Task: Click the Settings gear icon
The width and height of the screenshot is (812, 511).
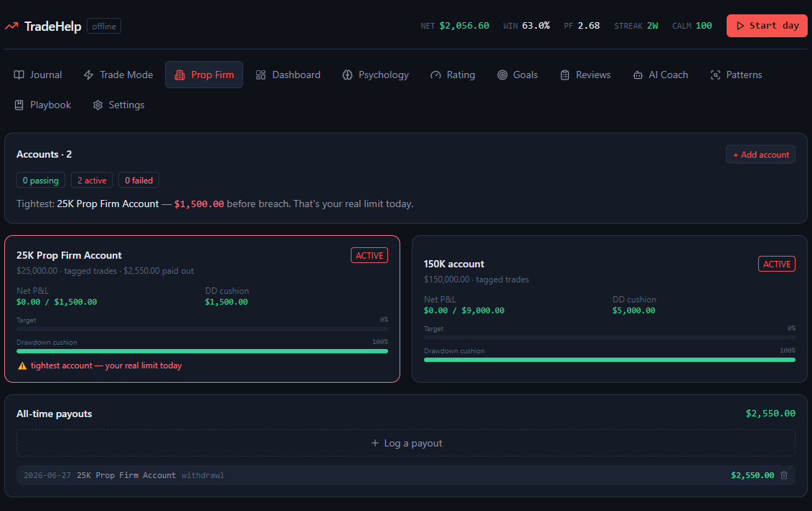Action: coord(98,105)
